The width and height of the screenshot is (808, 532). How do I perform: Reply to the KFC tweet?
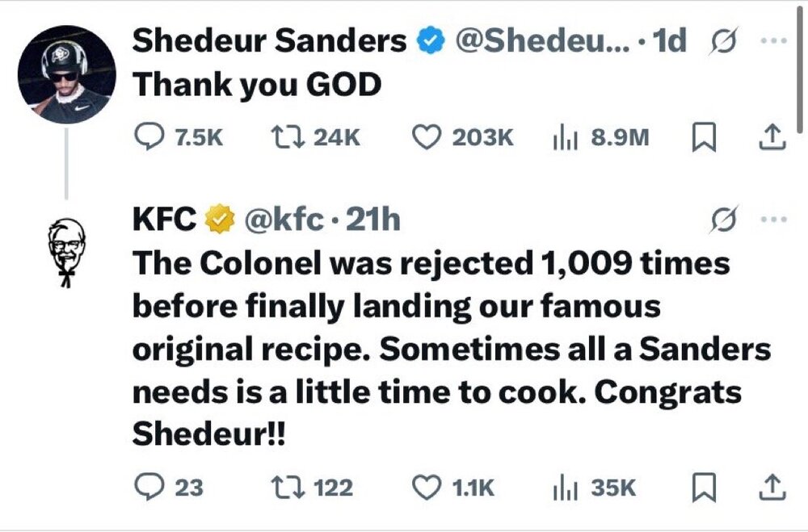(x=149, y=488)
